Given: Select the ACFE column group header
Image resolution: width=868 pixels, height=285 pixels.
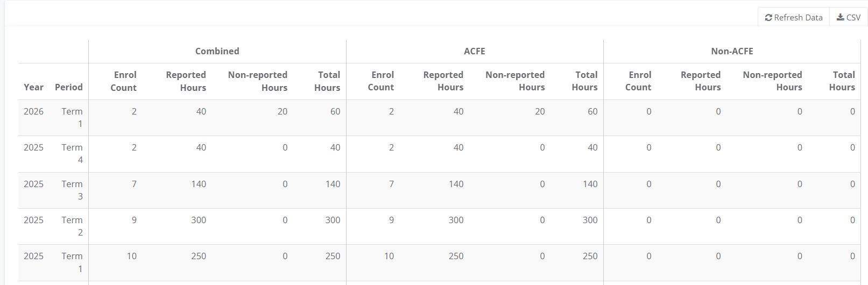Looking at the screenshot, I should point(474,51).
